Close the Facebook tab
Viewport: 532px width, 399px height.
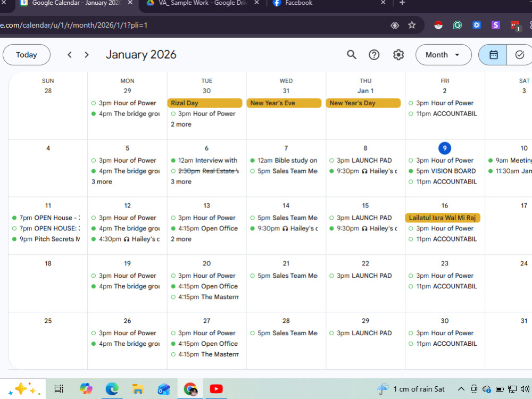pyautogui.click(x=383, y=3)
